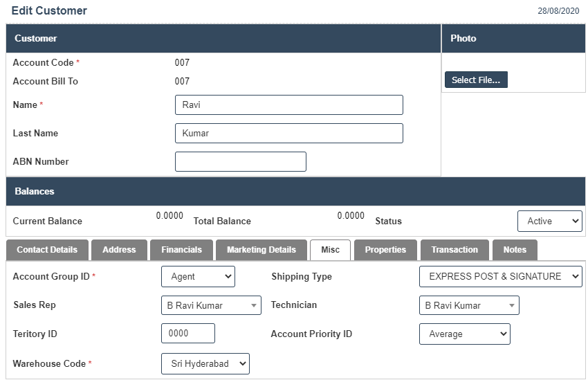Viewport: 588px width, 380px height.
Task: Click the Misc tab
Action: tap(330, 250)
